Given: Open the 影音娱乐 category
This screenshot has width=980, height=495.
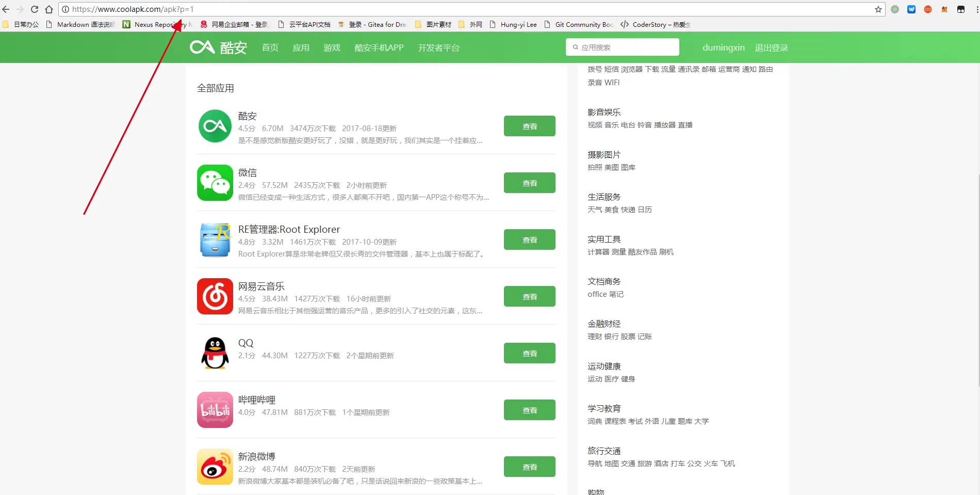Looking at the screenshot, I should pyautogui.click(x=604, y=112).
